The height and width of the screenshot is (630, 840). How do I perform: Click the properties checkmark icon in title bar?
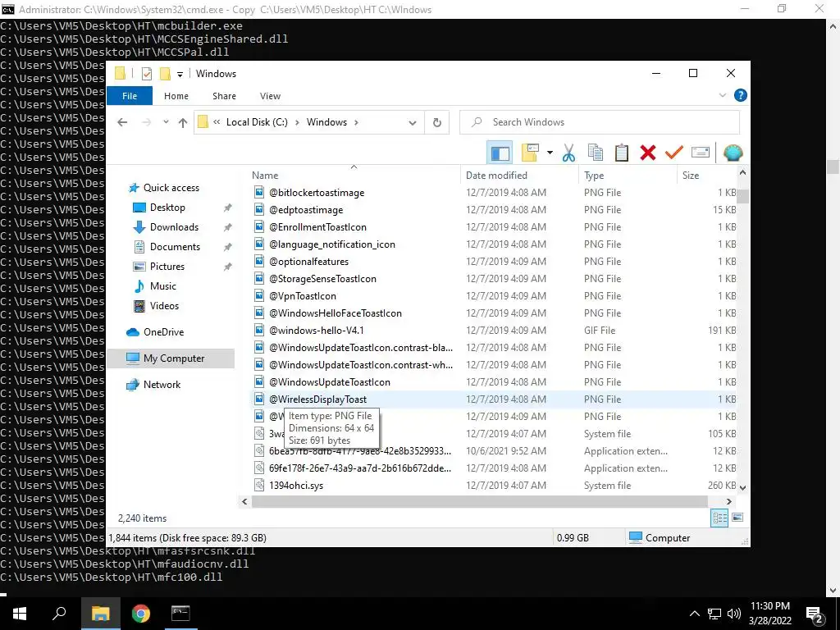pyautogui.click(x=146, y=73)
